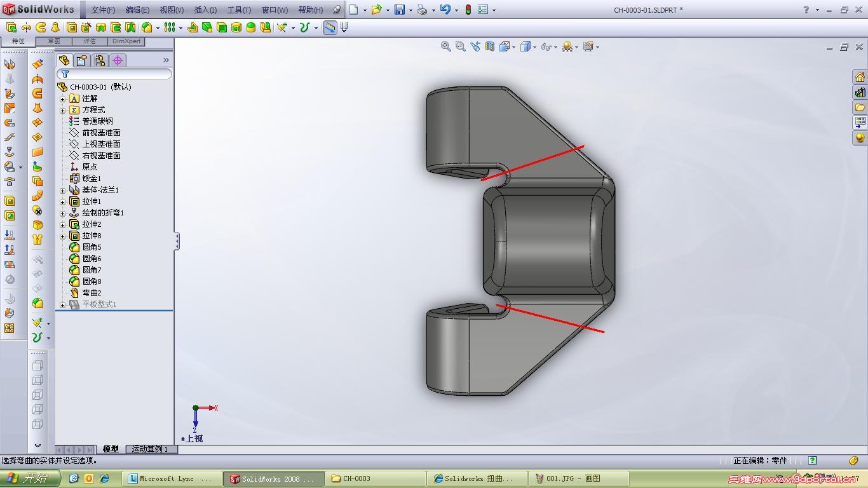The width and height of the screenshot is (868, 488).
Task: Switch to the DimXpert tab
Action: 126,41
